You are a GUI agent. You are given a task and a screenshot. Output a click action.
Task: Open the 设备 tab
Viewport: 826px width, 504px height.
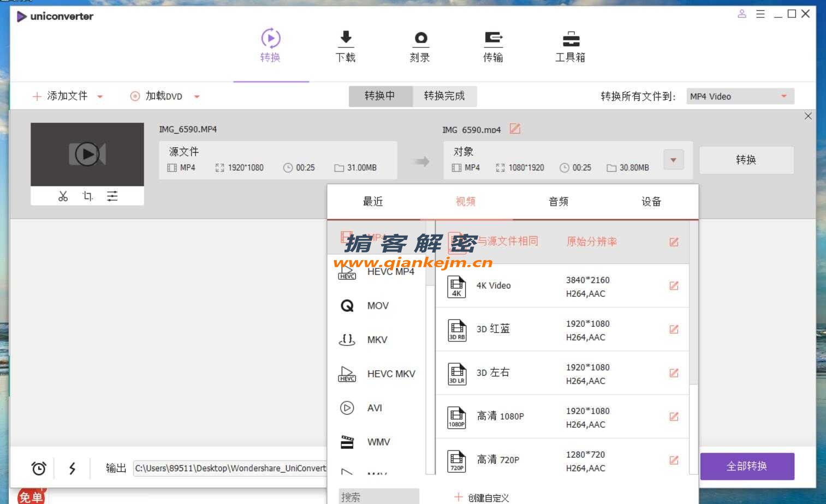[651, 202]
